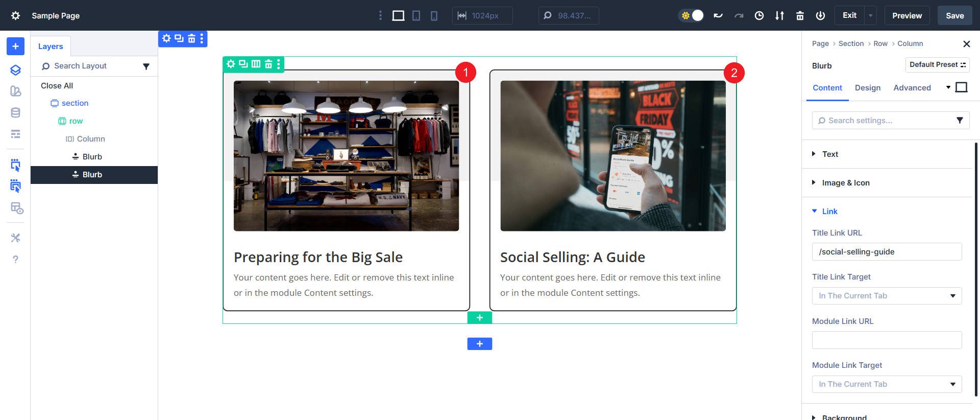The width and height of the screenshot is (980, 420).
Task: Open the tools wrench icon in sidebar
Action: [x=15, y=238]
